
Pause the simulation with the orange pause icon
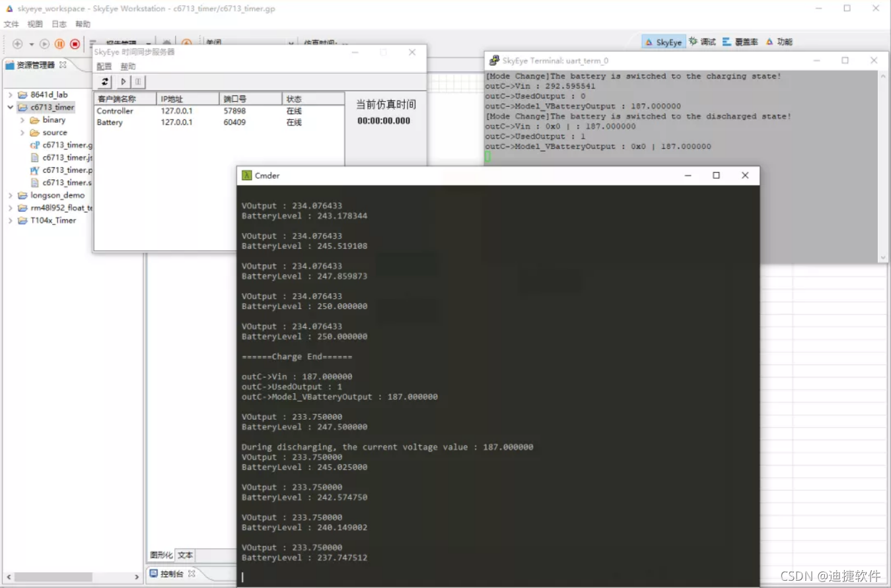(59, 44)
